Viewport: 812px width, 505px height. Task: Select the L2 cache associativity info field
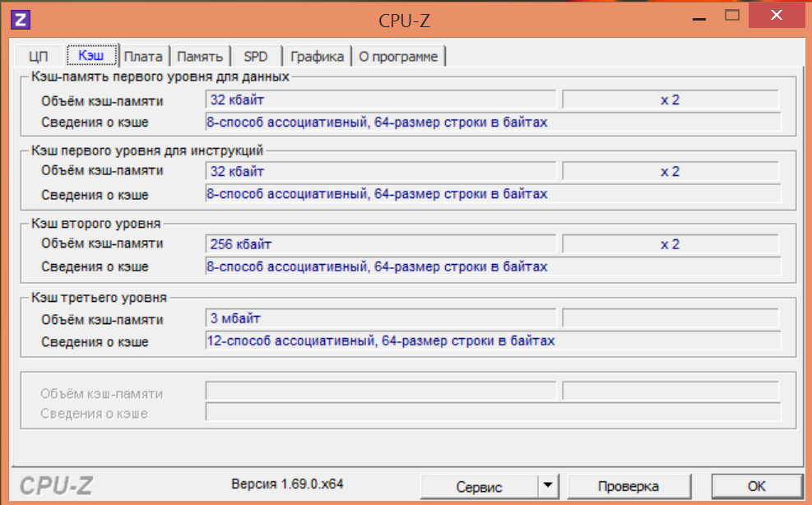point(493,266)
